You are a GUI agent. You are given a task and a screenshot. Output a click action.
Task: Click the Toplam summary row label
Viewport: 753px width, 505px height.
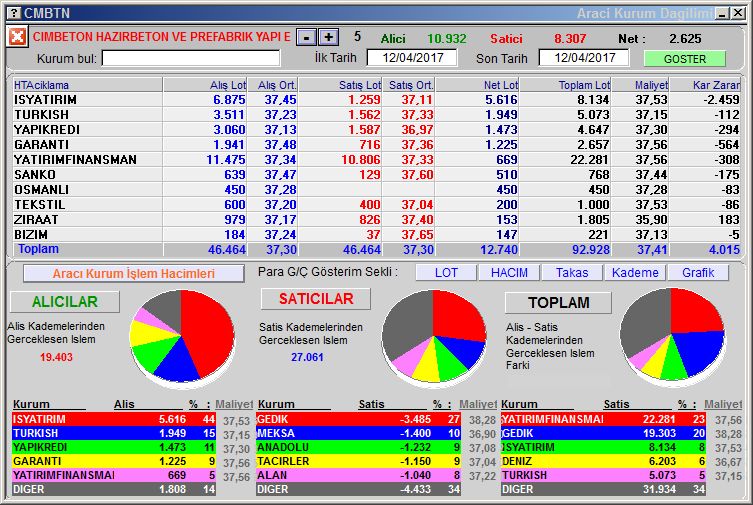click(38, 249)
